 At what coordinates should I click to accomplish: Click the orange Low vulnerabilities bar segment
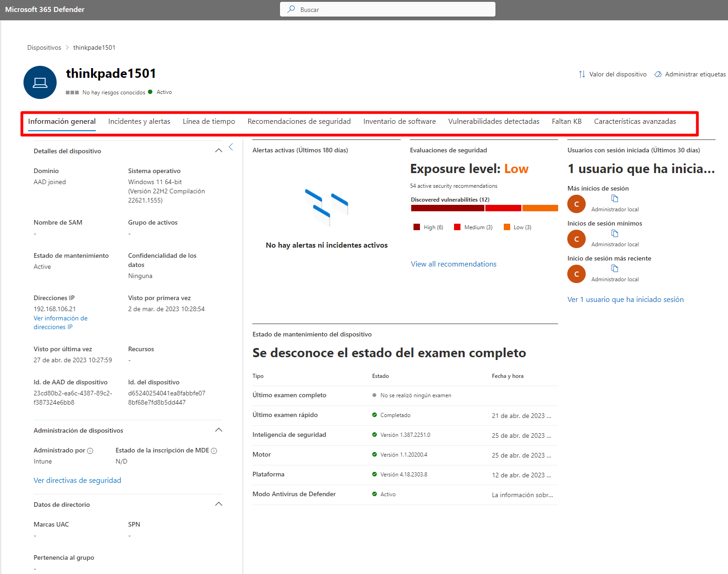click(x=540, y=208)
